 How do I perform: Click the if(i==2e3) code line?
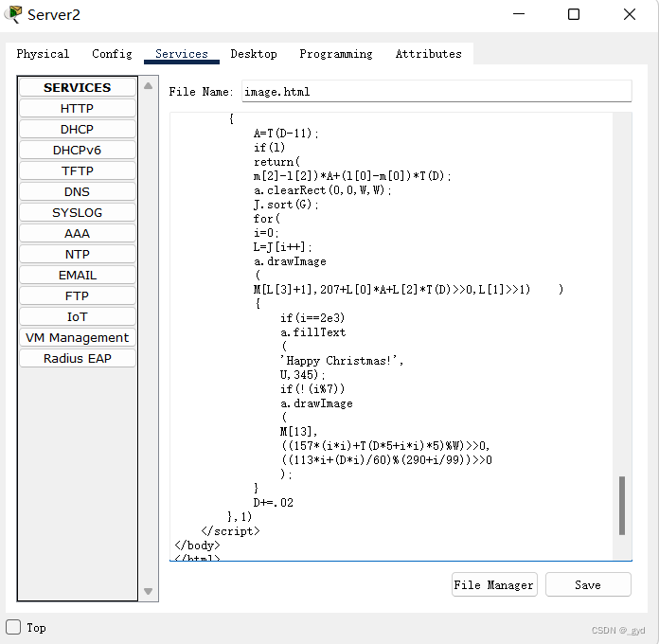coord(312,318)
